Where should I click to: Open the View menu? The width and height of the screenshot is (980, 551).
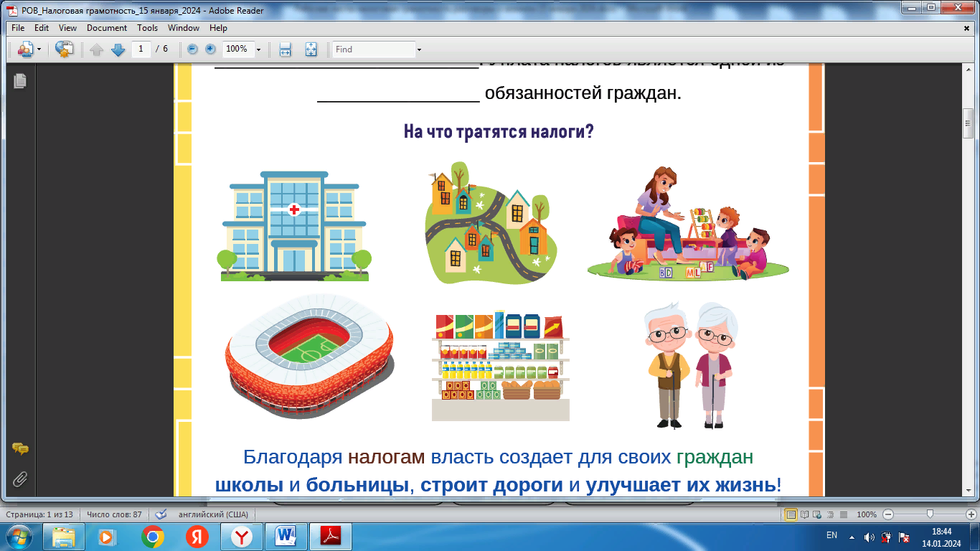pyautogui.click(x=67, y=28)
